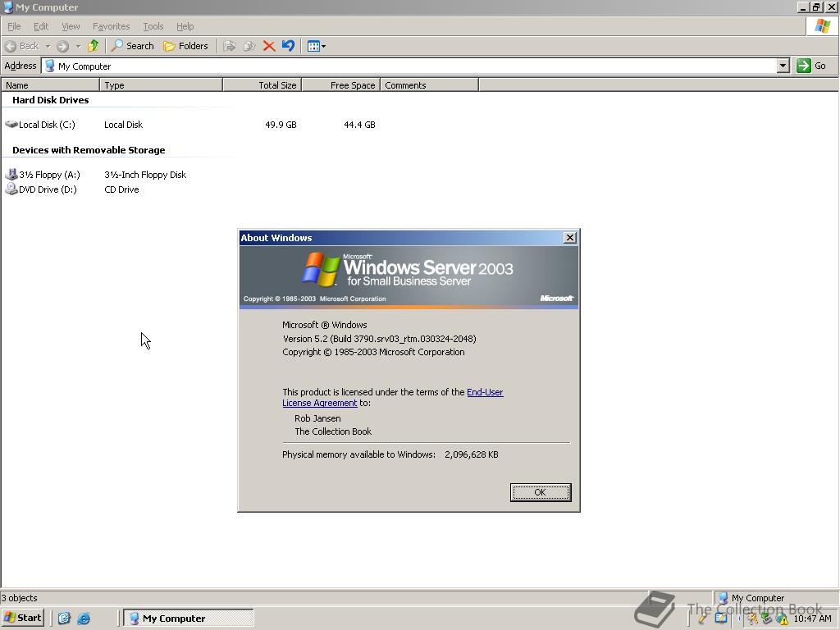Viewport: 840px width, 630px height.
Task: Open the Views dropdown button
Action: [x=316, y=46]
